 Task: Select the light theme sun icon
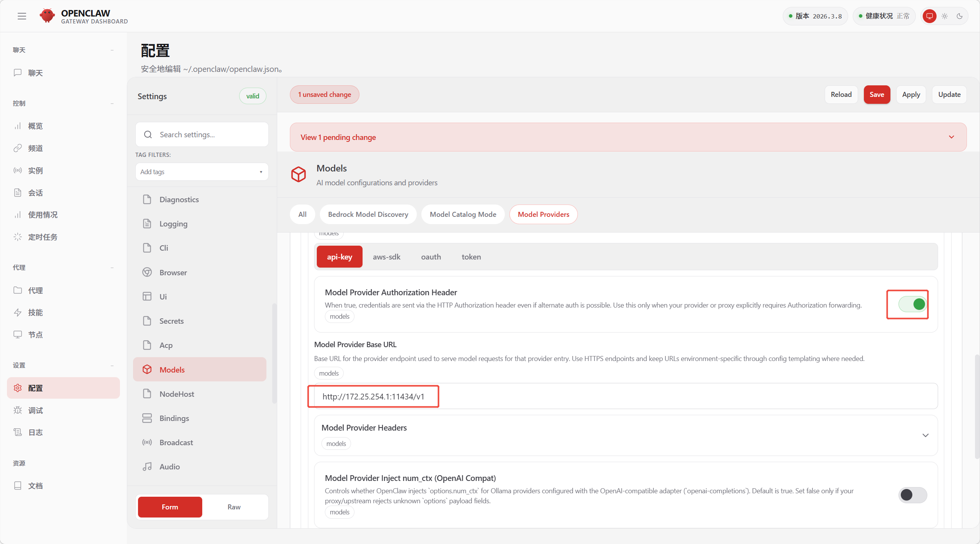click(945, 16)
